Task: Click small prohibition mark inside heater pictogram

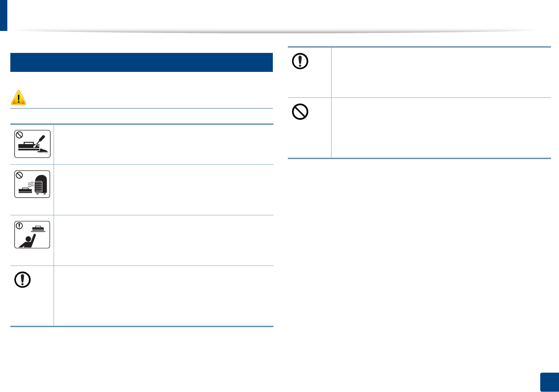Action: [20, 175]
